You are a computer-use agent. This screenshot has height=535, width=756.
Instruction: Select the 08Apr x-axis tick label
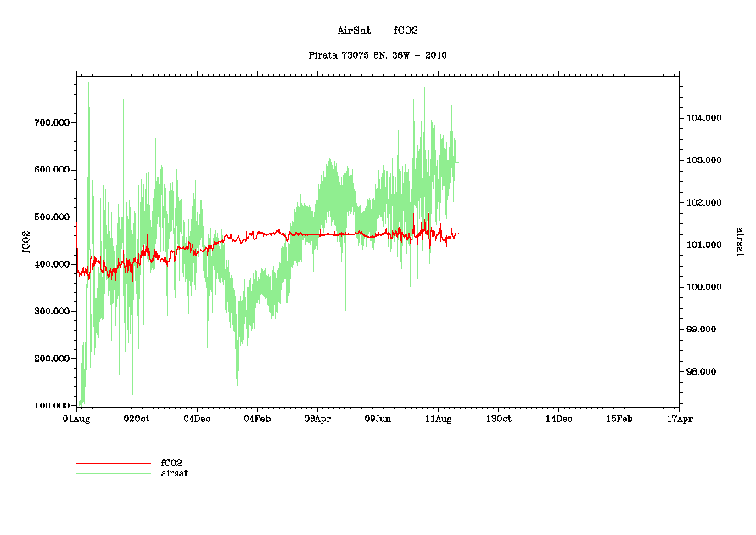317,419
